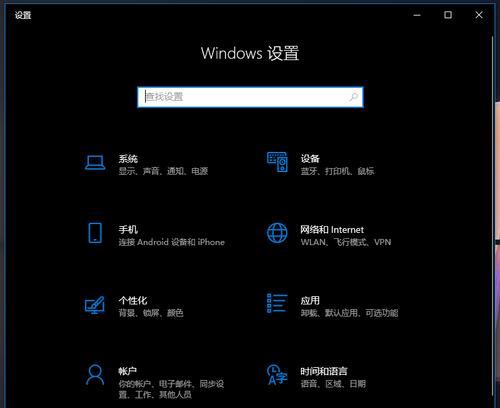Select the 应用 category title

pos(310,301)
